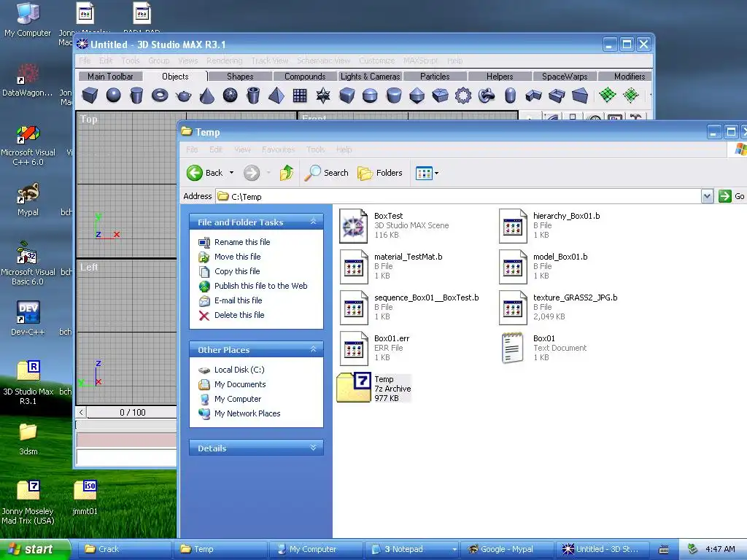This screenshot has height=560, width=747.
Task: Go to Local Disk (C:) from Other Places
Action: click(x=239, y=370)
